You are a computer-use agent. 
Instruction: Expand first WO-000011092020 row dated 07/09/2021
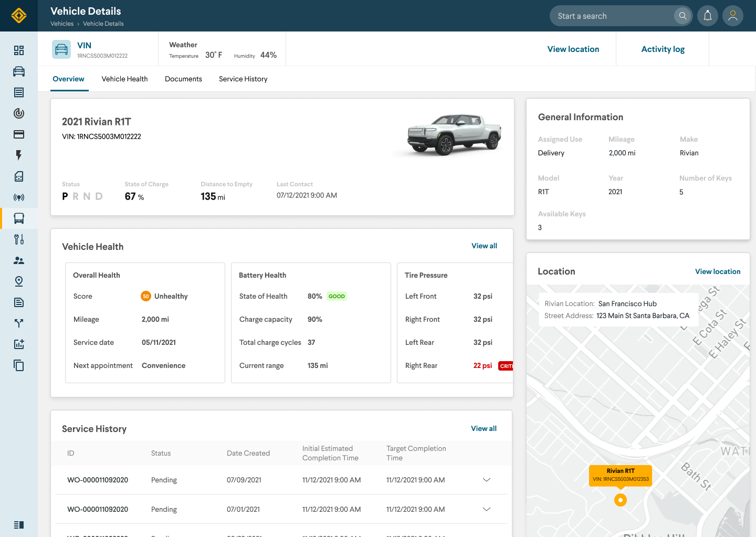point(487,480)
